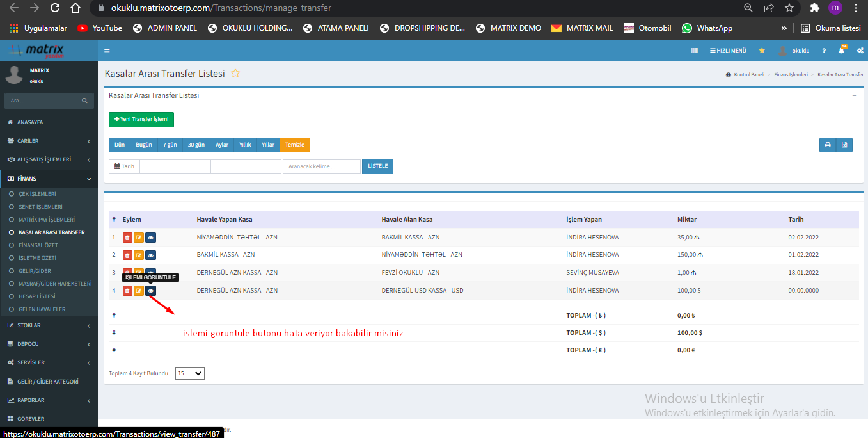Expand the STOKLAR sidebar section

(49, 325)
